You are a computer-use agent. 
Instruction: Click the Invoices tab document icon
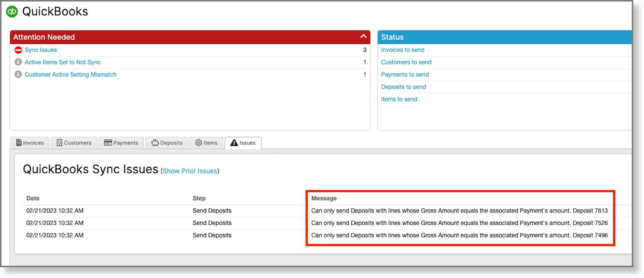point(19,142)
